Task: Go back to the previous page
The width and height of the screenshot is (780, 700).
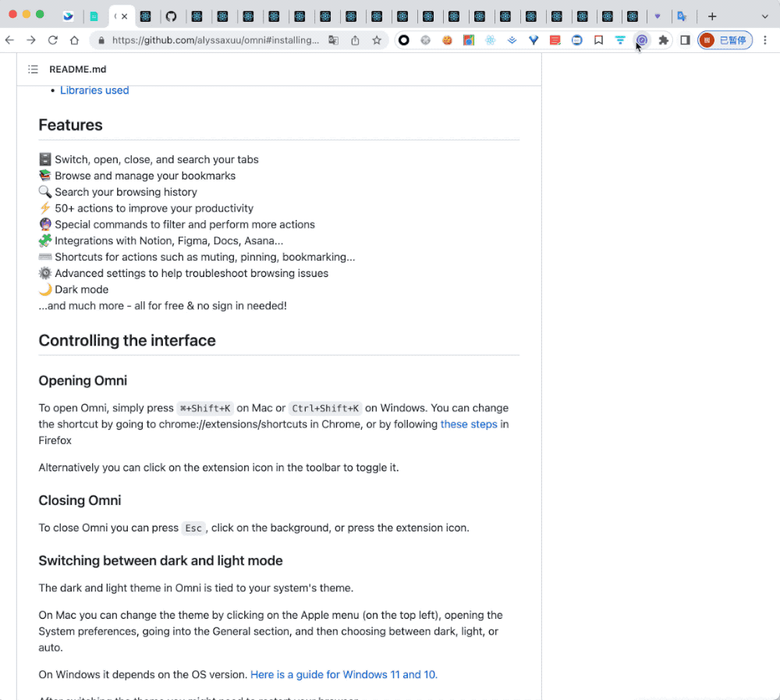Action: coord(9,41)
